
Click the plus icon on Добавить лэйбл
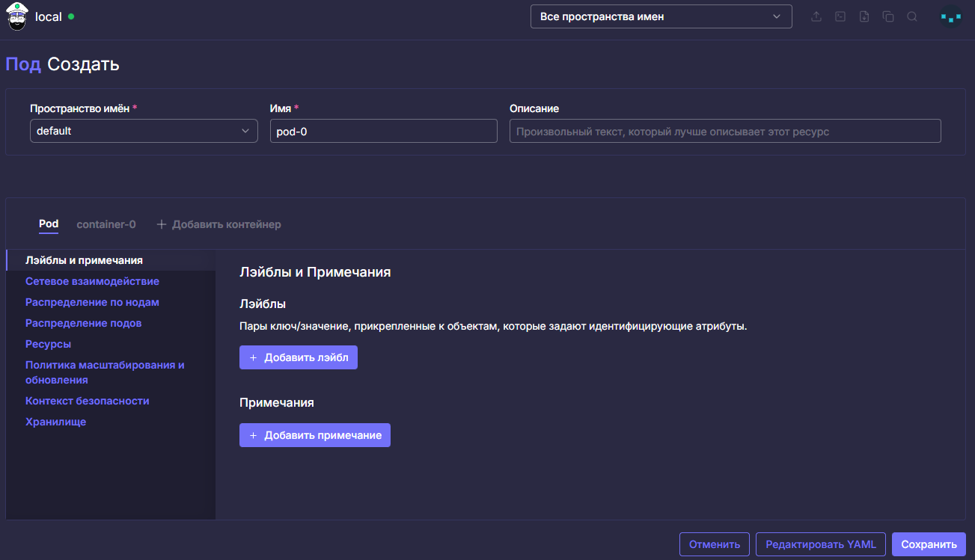(253, 357)
